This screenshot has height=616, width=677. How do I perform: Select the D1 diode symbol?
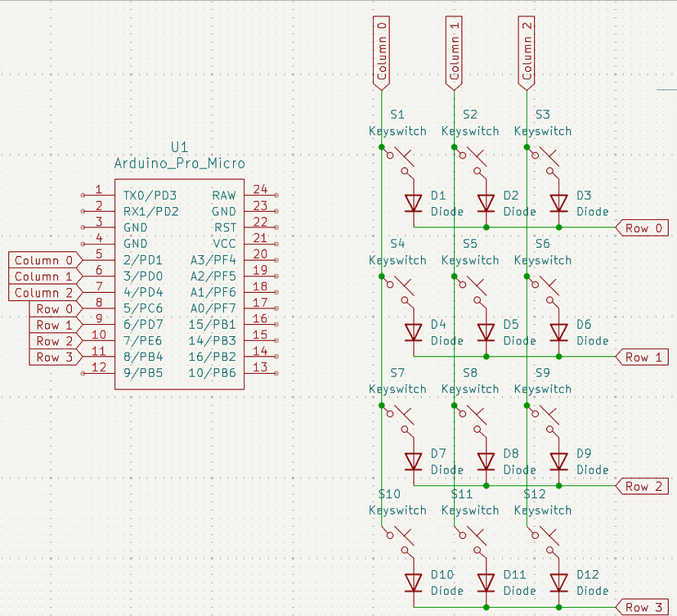pyautogui.click(x=414, y=203)
